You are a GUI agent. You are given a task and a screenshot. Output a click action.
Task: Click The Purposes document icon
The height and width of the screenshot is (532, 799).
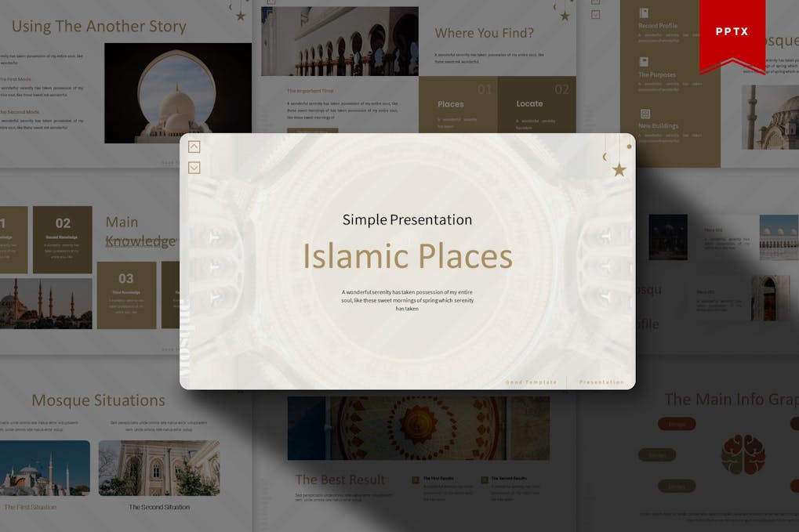point(645,60)
